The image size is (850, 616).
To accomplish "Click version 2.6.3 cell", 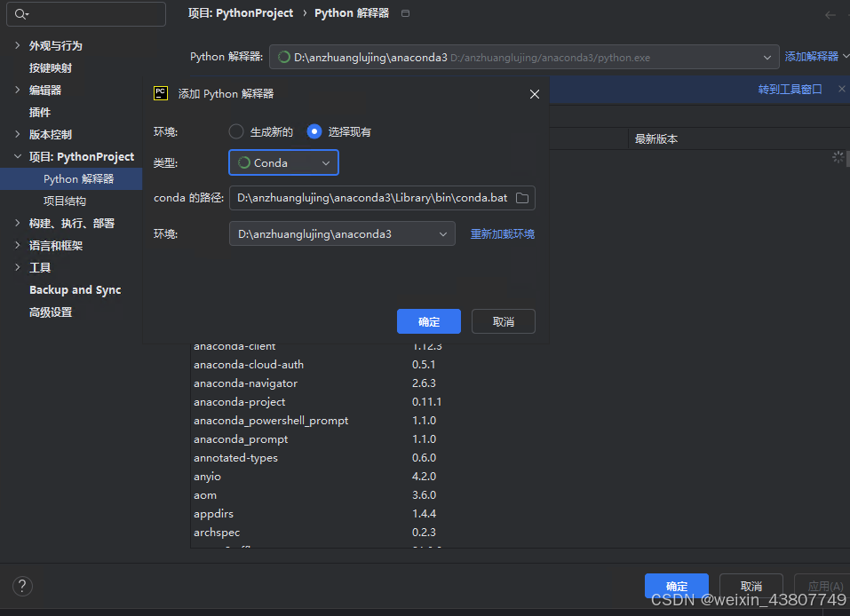I will click(x=424, y=383).
